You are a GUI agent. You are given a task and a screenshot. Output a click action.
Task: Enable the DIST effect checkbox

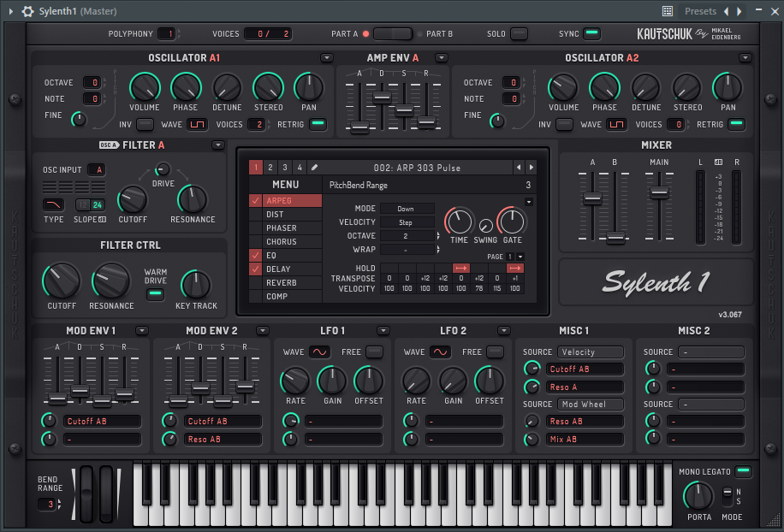(256, 215)
